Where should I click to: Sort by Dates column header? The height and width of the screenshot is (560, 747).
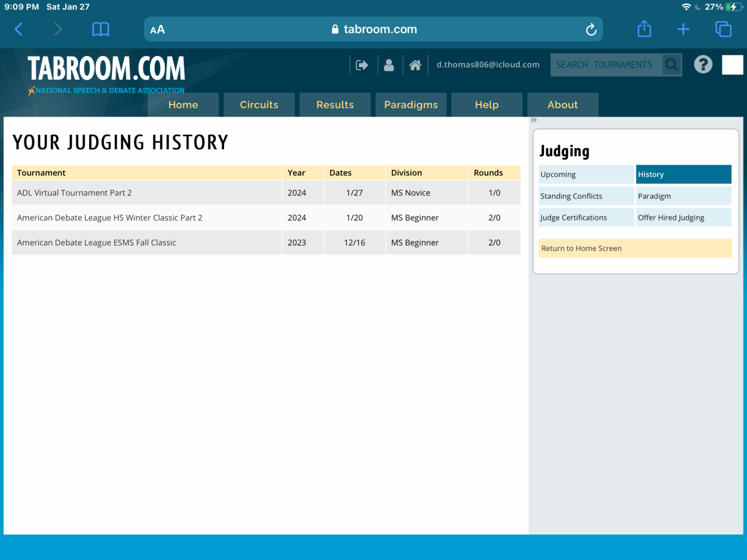click(x=354, y=173)
